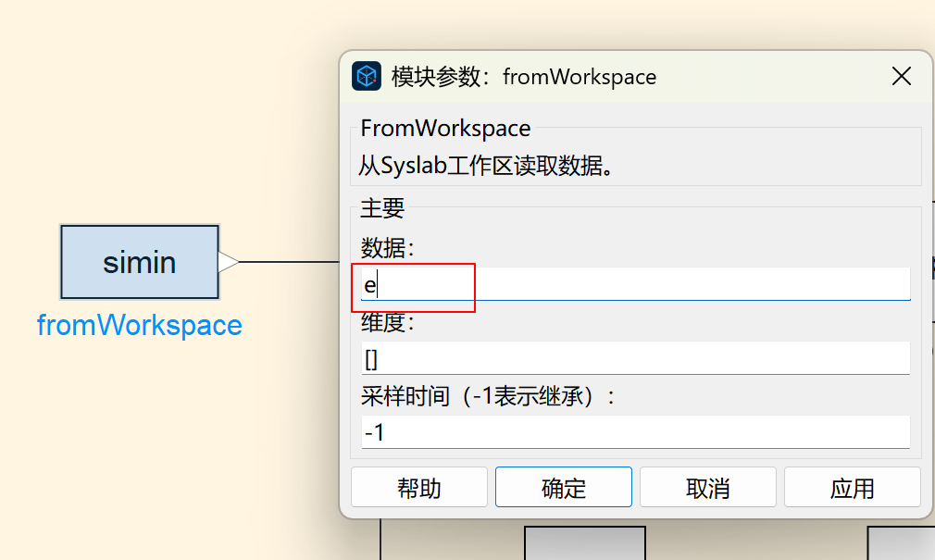Select the simin block on canvas
Image resolution: width=935 pixels, height=560 pixels.
[139, 262]
